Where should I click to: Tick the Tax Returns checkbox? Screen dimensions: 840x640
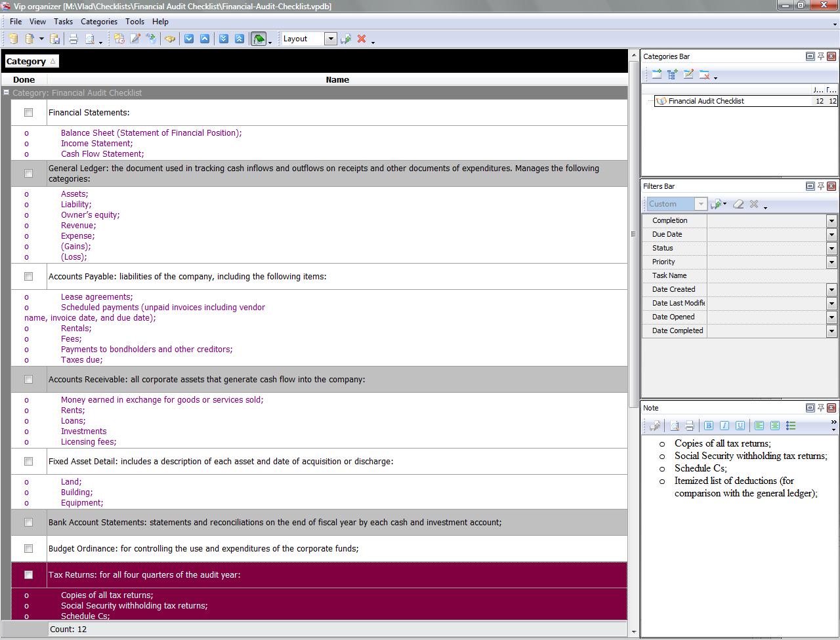click(28, 575)
